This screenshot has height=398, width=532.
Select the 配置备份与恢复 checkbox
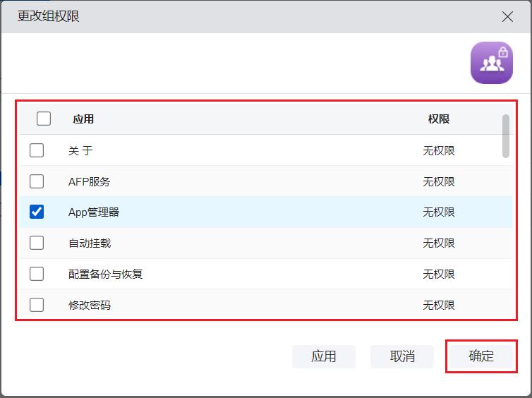click(x=37, y=274)
